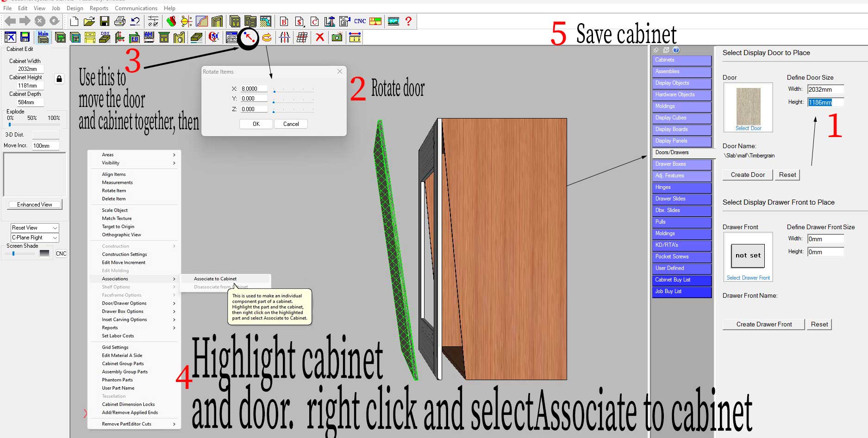868x438 pixels.
Task: Open the red question mark Help icon
Action: pos(408,21)
